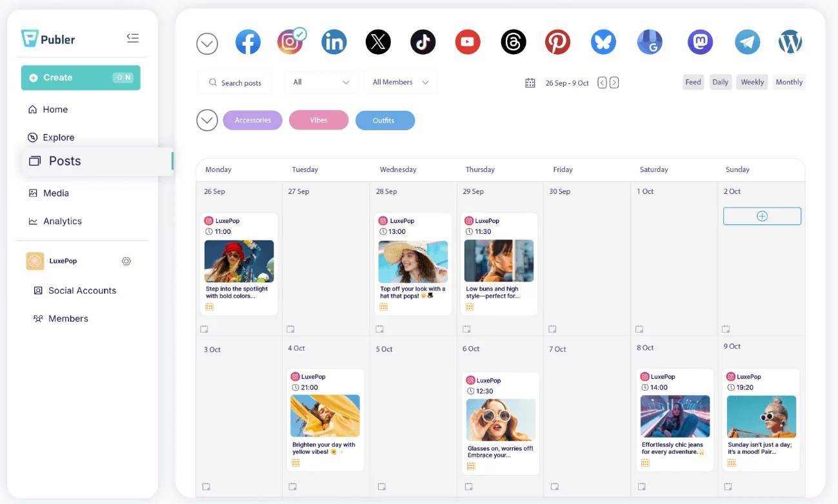Select the Facebook channel icon
The image size is (838, 504).
[248, 41]
